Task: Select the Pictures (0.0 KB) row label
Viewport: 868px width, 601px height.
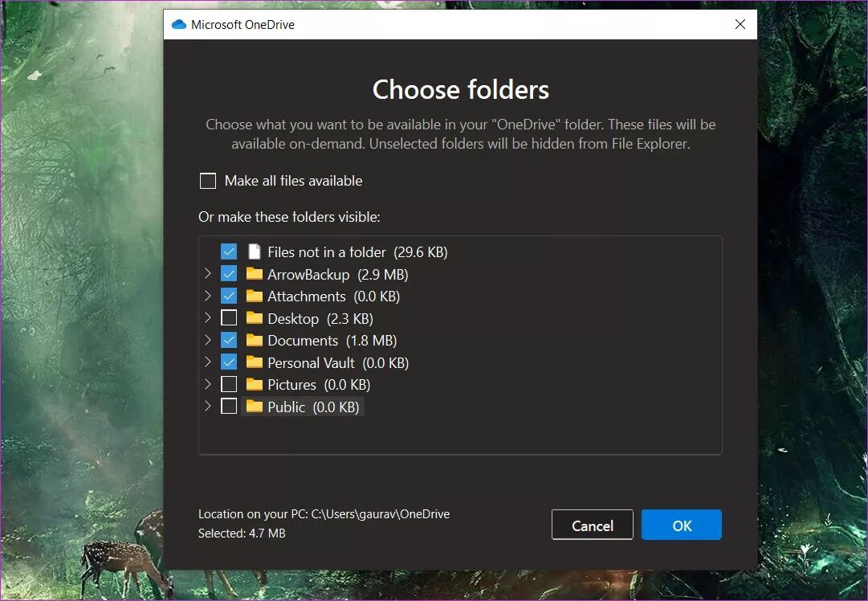Action: pos(319,385)
